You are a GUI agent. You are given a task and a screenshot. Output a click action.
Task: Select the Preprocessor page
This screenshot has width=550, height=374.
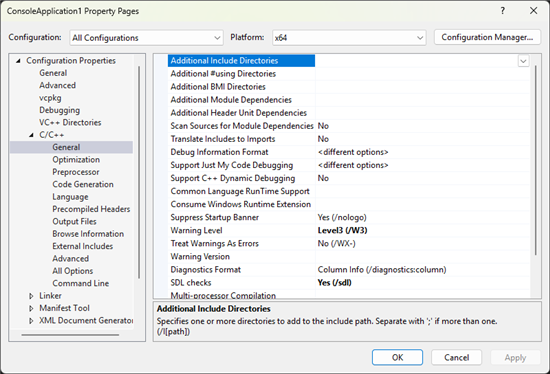(x=76, y=172)
